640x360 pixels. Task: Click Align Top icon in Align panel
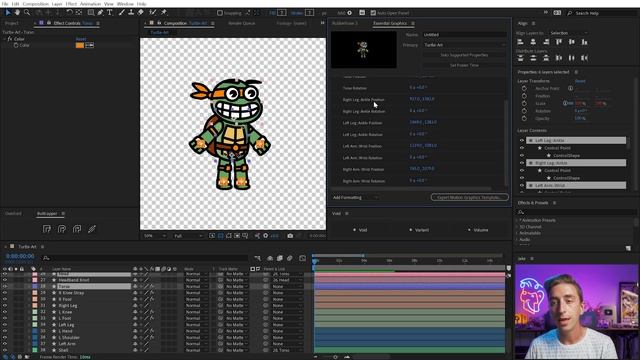tap(559, 42)
